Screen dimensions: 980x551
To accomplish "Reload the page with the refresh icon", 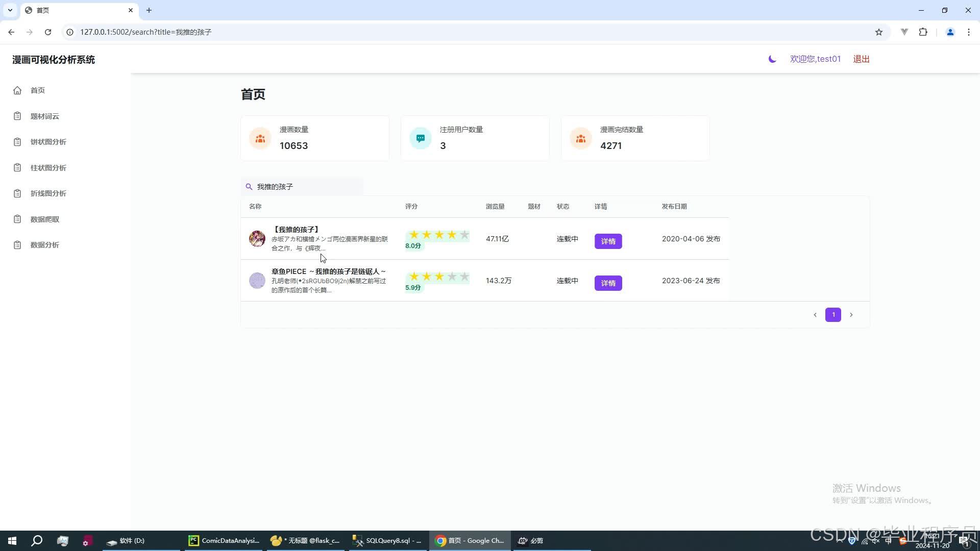I will point(48,32).
